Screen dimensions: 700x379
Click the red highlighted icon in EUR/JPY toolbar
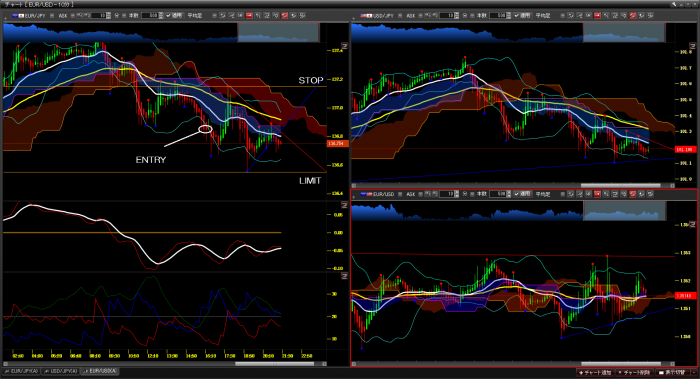pos(249,16)
